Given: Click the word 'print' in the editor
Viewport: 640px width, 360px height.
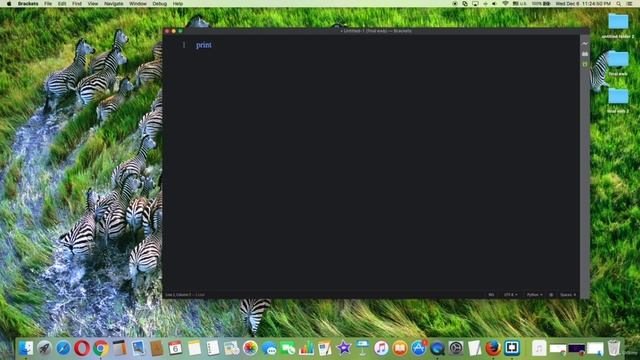Looking at the screenshot, I should 204,45.
